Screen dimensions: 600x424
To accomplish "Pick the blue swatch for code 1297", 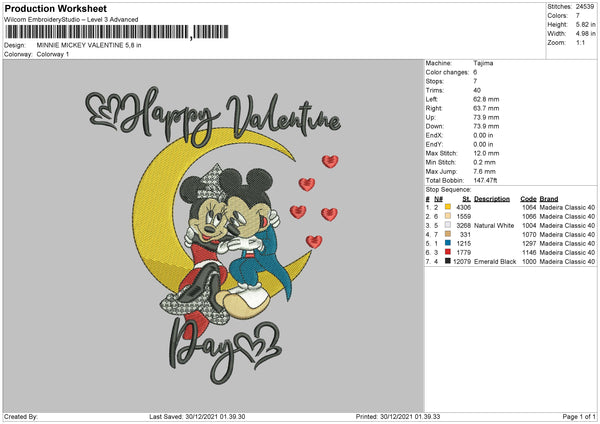I will click(x=448, y=243).
